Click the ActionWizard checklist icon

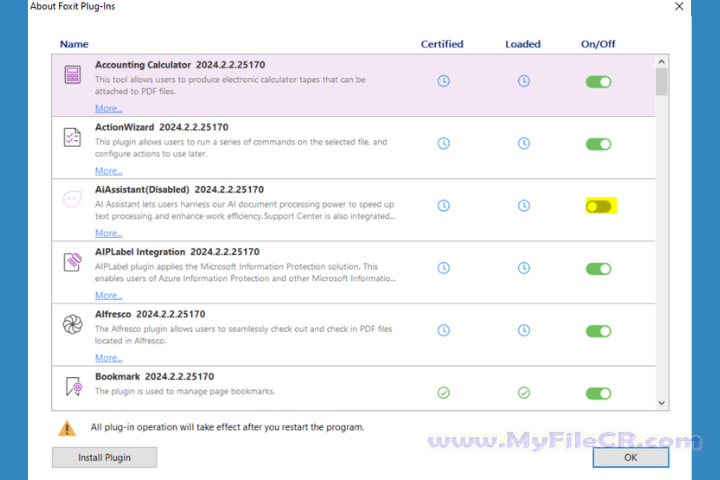(x=72, y=137)
